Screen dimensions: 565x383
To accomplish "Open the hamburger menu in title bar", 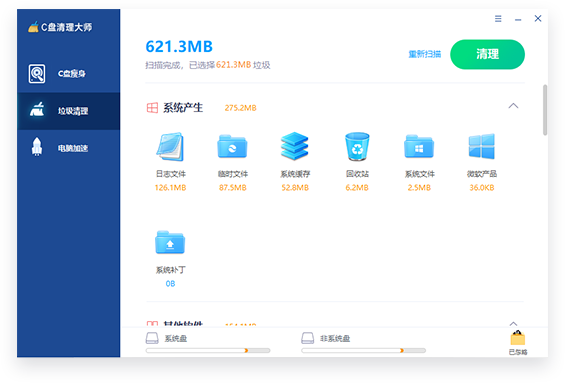I will tap(498, 19).
